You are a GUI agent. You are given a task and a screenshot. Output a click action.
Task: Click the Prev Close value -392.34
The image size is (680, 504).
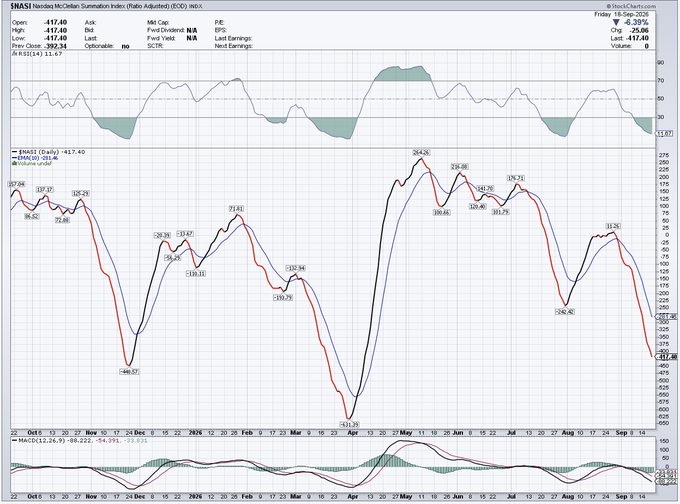point(56,46)
